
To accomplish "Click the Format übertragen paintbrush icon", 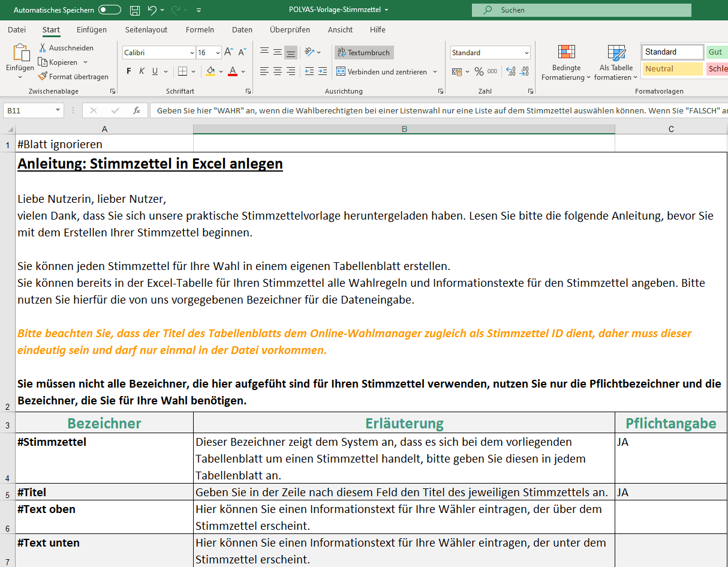I will [x=43, y=77].
